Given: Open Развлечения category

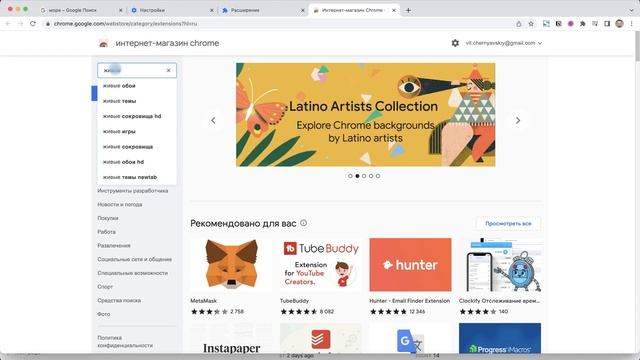Looking at the screenshot, I should tap(114, 246).
